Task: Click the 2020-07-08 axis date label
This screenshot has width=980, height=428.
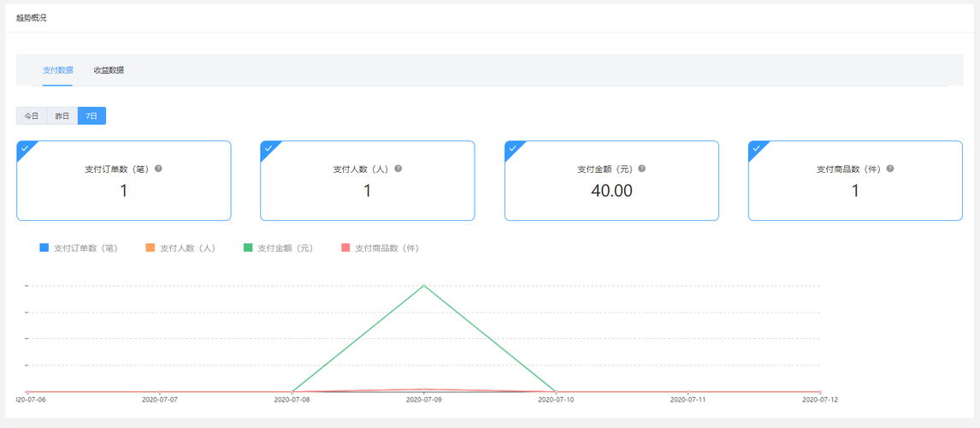Action: click(x=292, y=398)
